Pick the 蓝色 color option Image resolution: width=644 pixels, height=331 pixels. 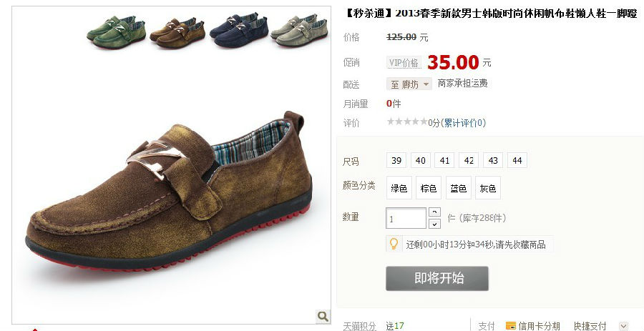(x=459, y=188)
